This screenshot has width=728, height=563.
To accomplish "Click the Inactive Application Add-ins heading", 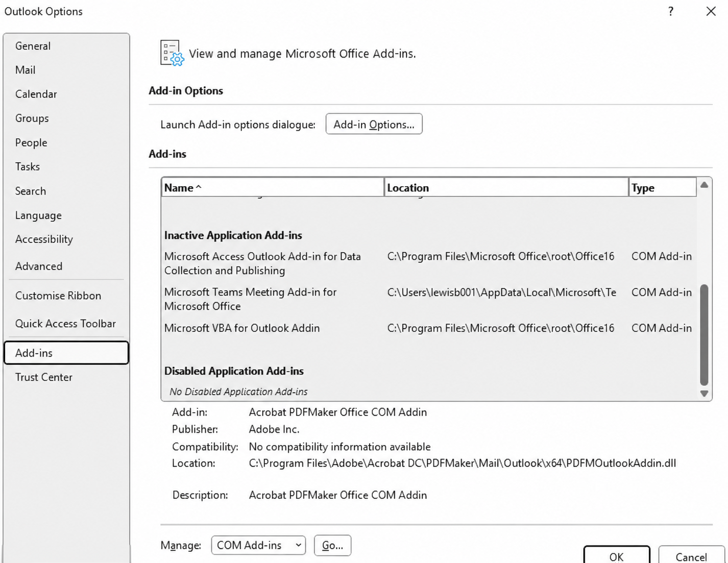I will 233,235.
